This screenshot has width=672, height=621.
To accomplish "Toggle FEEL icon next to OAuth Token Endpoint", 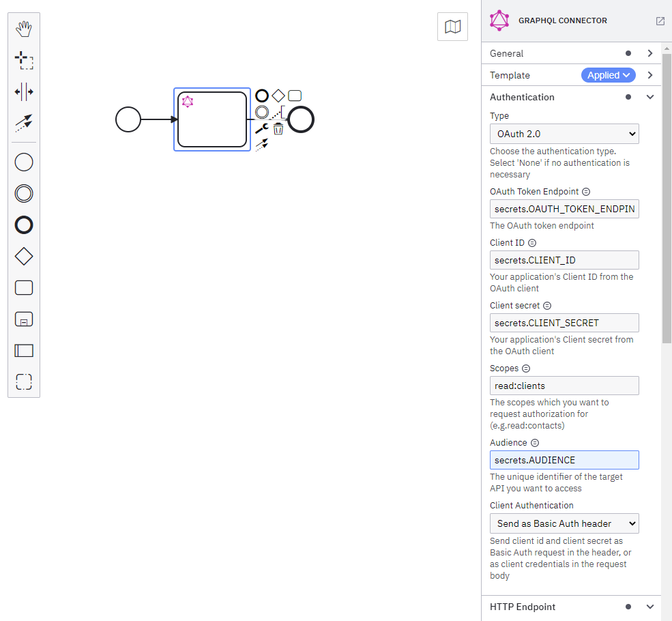I will tap(585, 191).
